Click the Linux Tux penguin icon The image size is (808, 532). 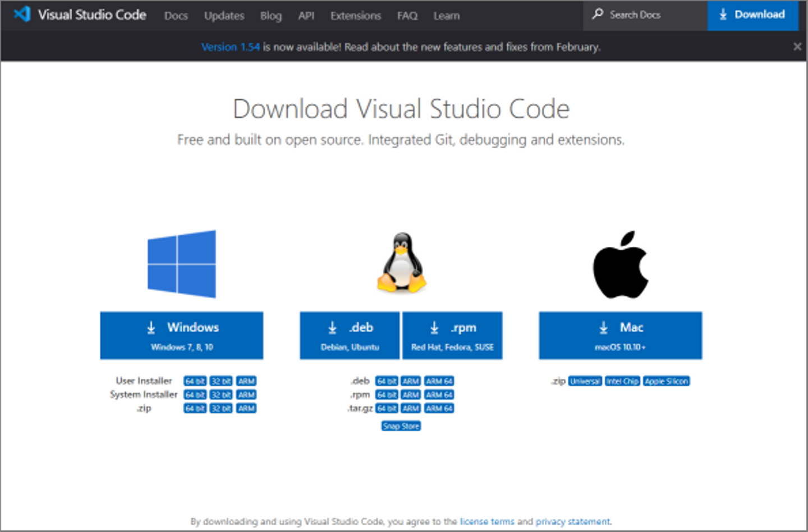pyautogui.click(x=401, y=263)
